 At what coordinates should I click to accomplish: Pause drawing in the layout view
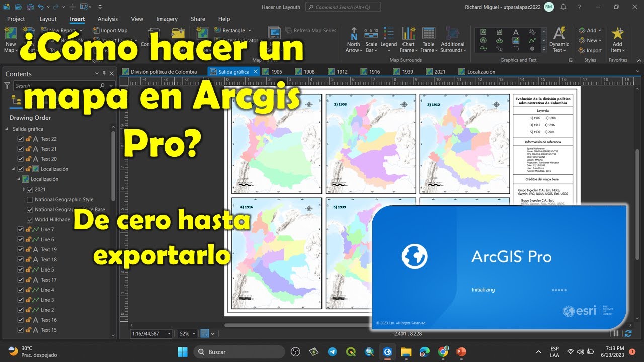coord(616,333)
